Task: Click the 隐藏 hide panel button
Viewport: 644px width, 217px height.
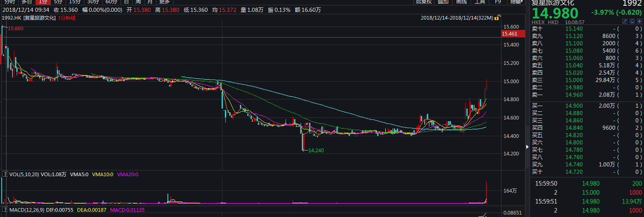Action: tap(517, 2)
